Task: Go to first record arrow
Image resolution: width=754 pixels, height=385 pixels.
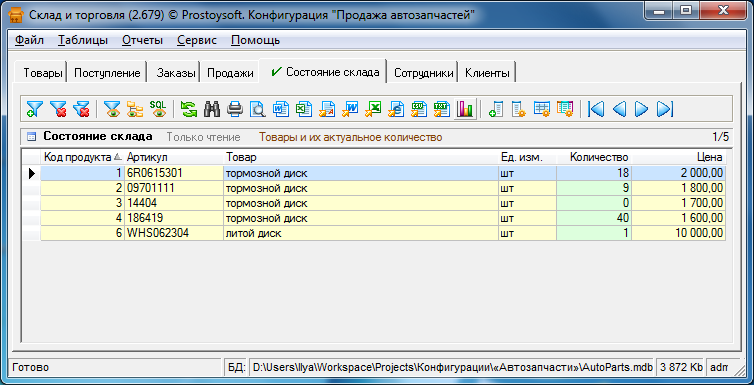Action: (596, 109)
